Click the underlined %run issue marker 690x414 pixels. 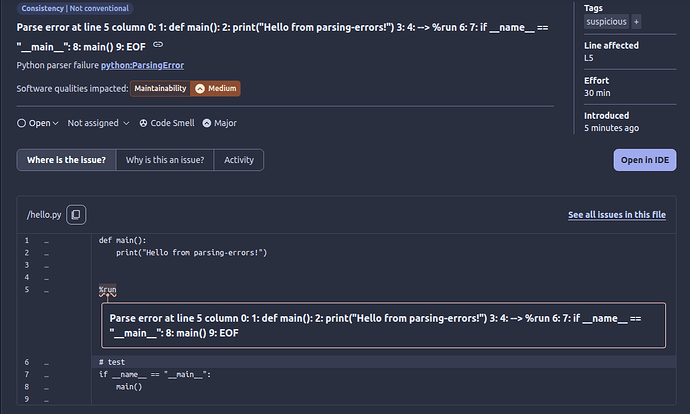click(x=107, y=289)
